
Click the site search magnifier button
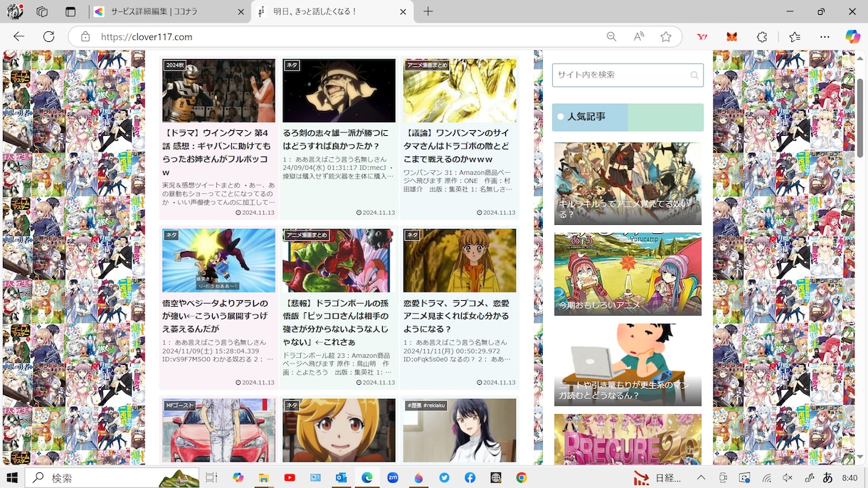[x=694, y=75]
